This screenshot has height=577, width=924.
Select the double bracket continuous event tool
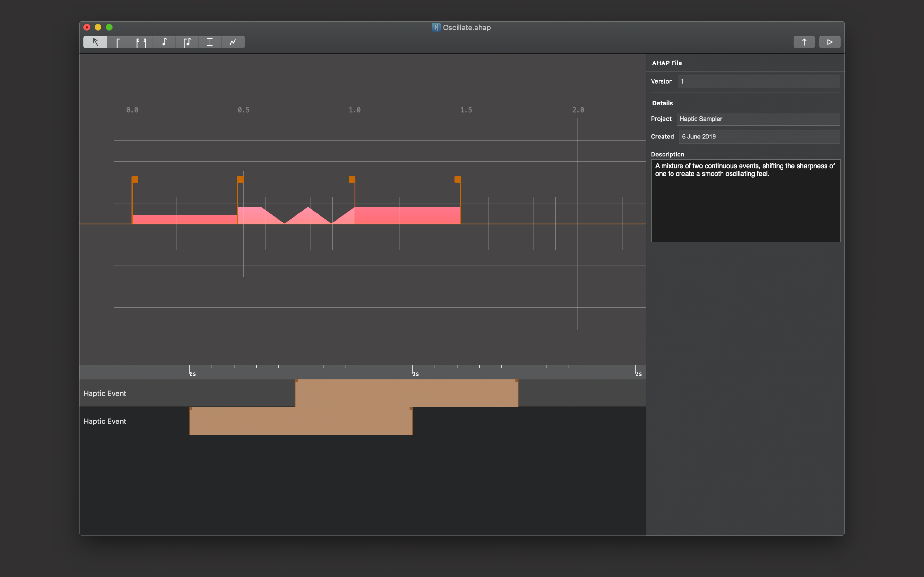click(141, 42)
